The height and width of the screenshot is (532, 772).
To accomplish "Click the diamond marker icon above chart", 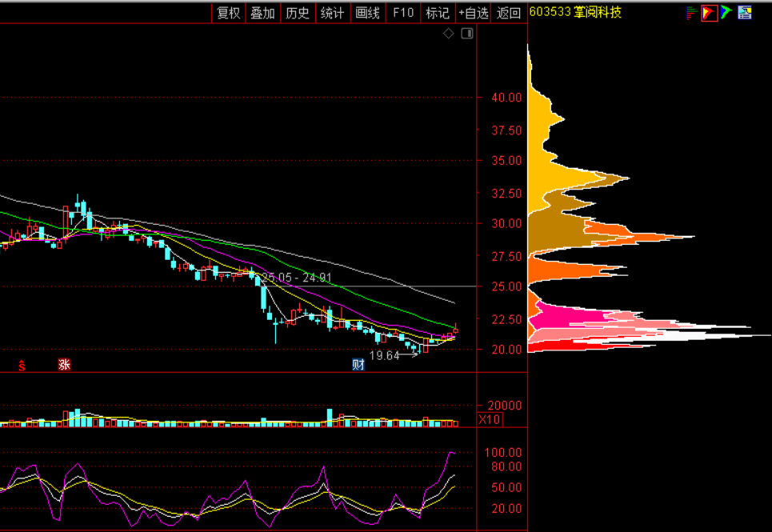I will tap(448, 34).
